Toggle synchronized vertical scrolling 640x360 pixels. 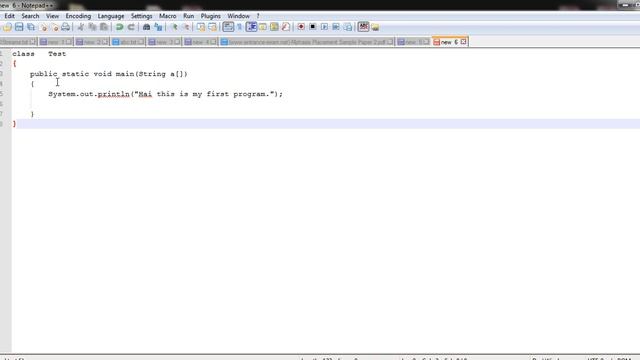pyautogui.click(x=200, y=27)
